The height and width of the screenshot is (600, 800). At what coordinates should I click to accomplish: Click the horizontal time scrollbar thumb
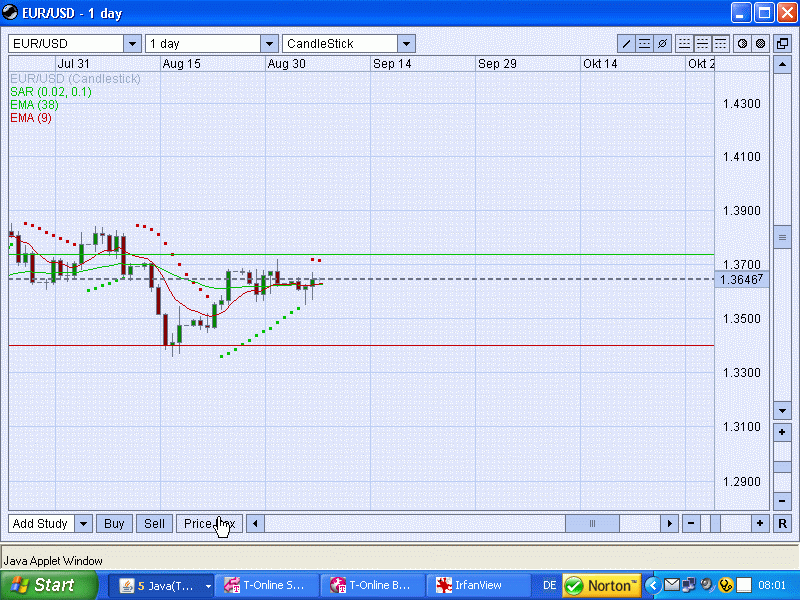592,523
